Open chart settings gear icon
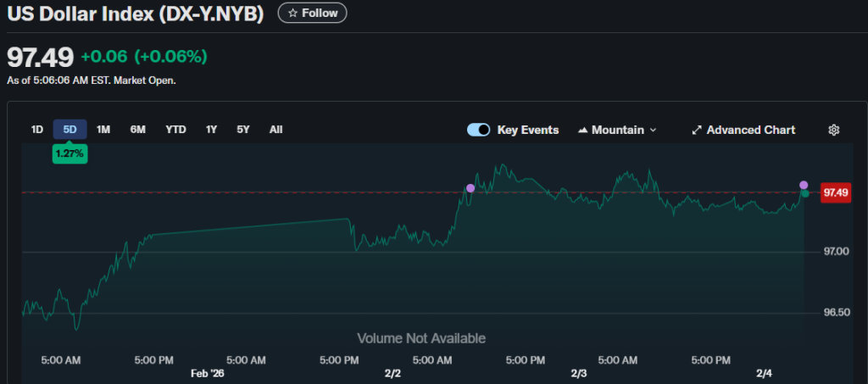The width and height of the screenshot is (868, 384). (x=834, y=130)
